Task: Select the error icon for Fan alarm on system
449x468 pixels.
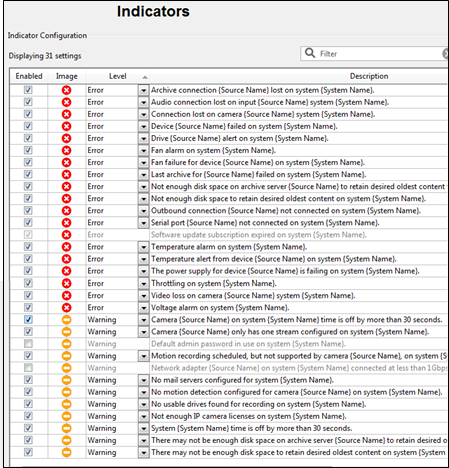Action: [x=66, y=150]
